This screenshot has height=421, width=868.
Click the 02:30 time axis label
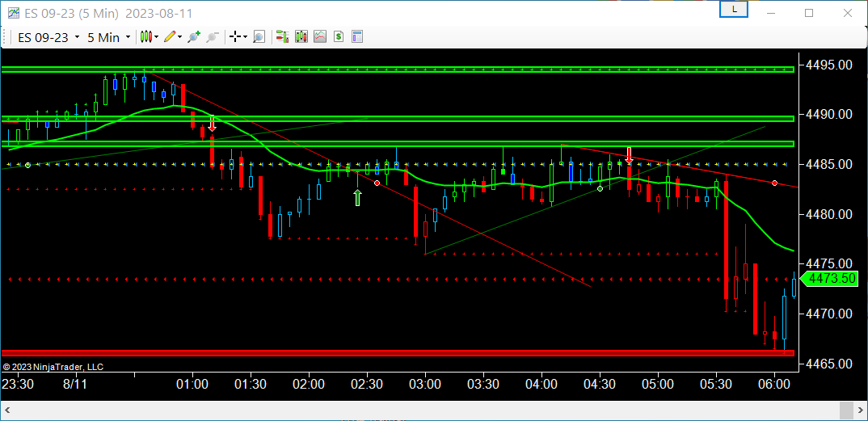click(367, 384)
